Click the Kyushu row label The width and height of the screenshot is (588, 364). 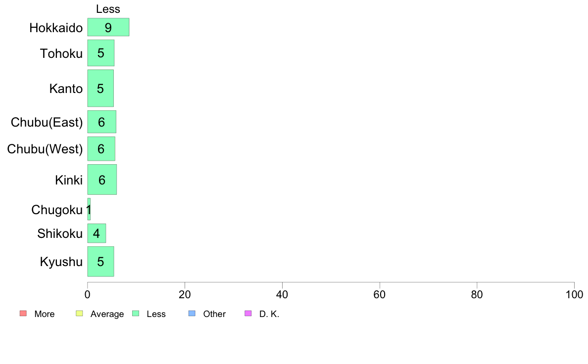[61, 262]
